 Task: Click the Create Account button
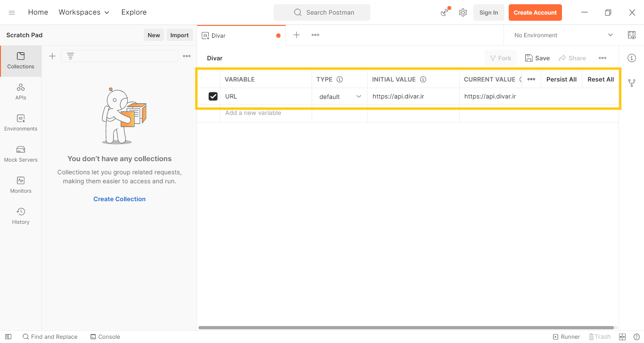535,13
